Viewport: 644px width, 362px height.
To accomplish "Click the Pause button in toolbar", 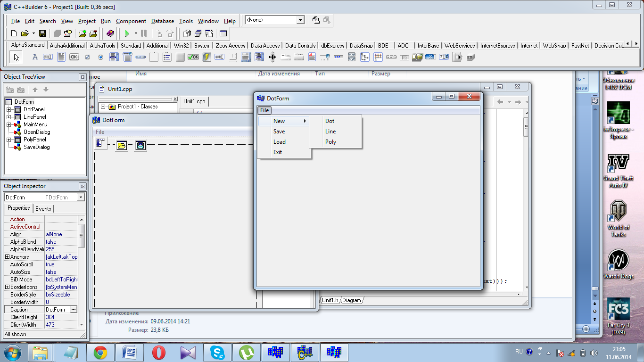I will [144, 33].
